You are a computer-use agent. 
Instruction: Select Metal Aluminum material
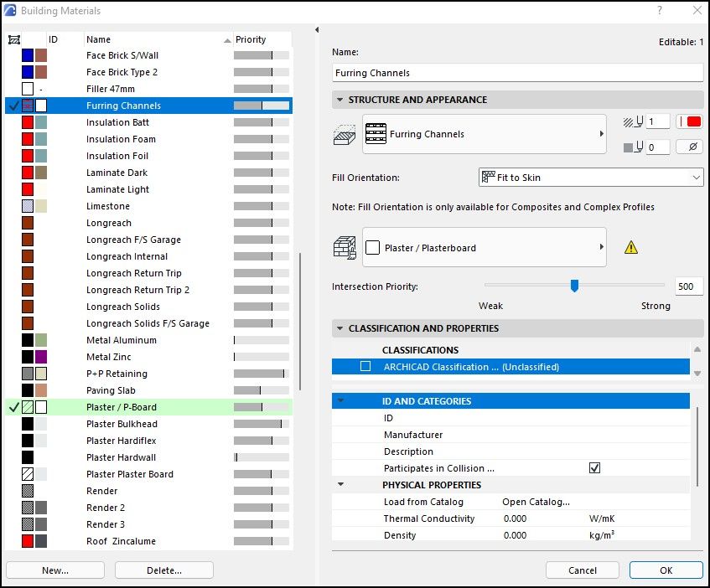pos(149,340)
